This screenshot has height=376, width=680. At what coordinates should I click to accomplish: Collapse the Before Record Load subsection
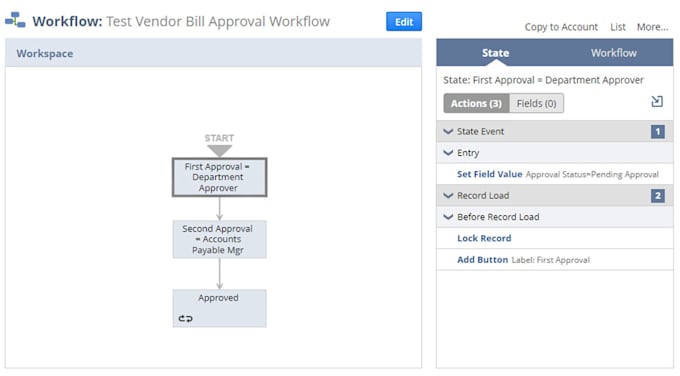pos(448,217)
